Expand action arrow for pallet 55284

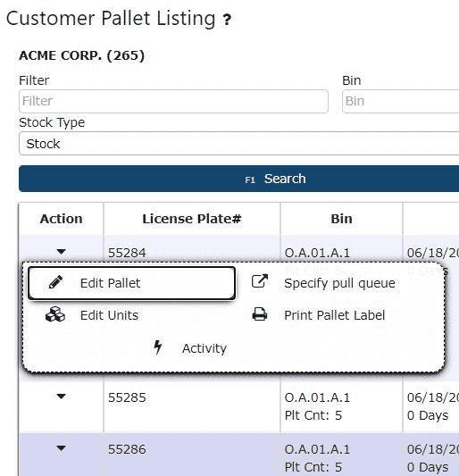tap(62, 251)
